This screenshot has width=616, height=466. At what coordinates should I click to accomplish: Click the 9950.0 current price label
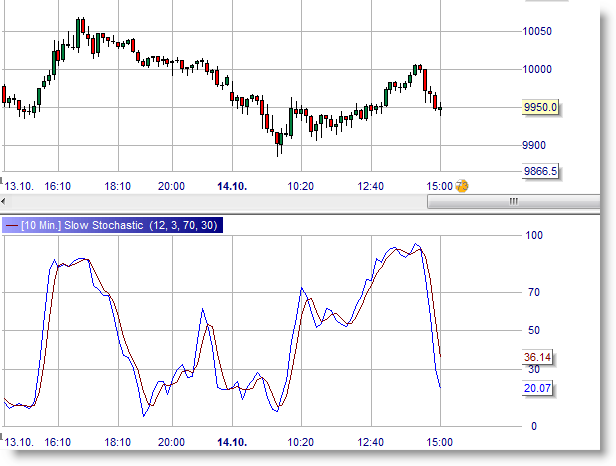coord(541,107)
